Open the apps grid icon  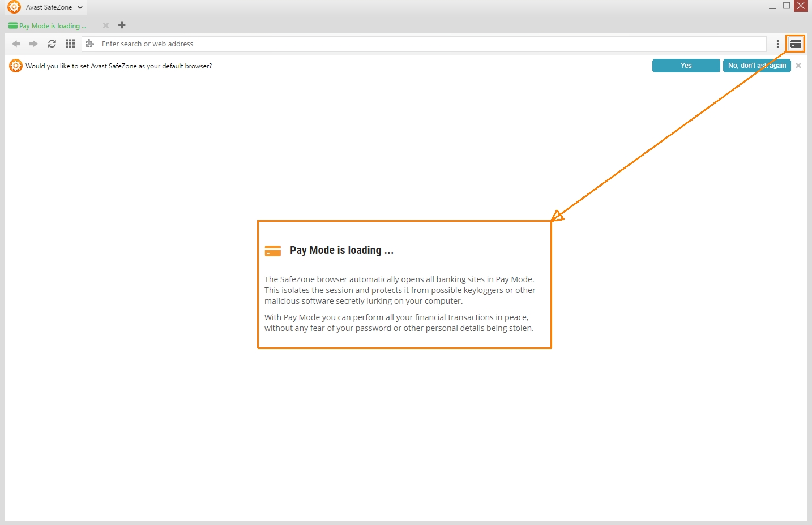70,44
